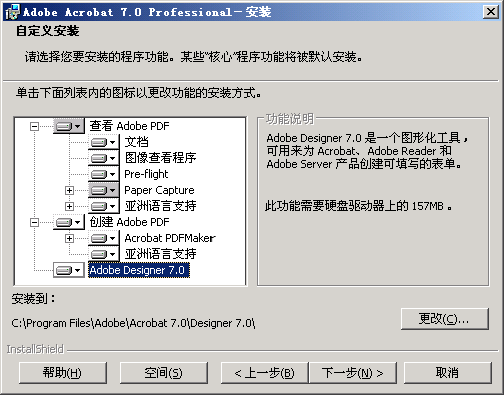The image size is (504, 395).
Task: Open install-state drive icon for 查看 Adobe PDF
Action: pos(69,126)
